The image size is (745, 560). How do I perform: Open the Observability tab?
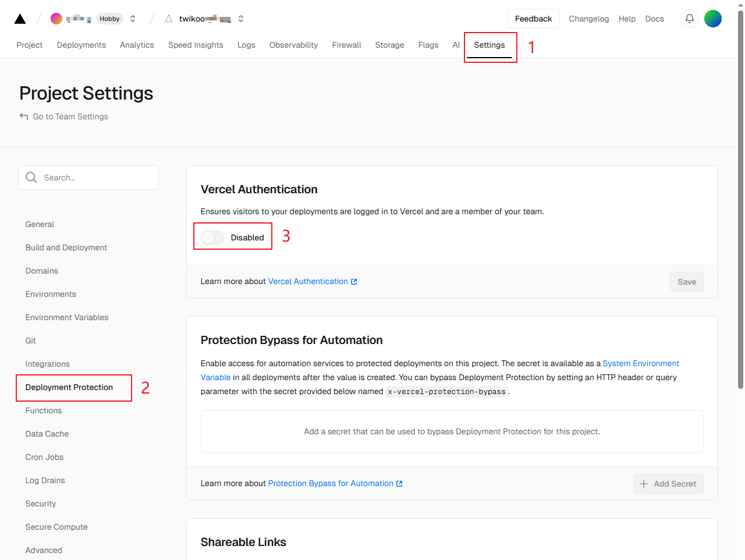tap(293, 45)
